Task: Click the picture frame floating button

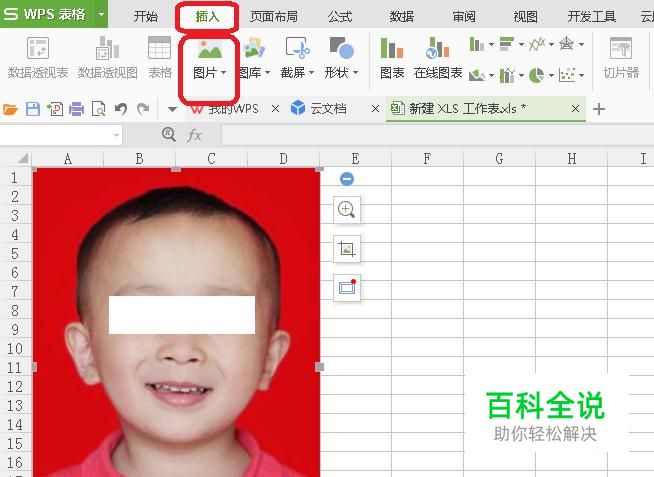Action: pyautogui.click(x=347, y=287)
